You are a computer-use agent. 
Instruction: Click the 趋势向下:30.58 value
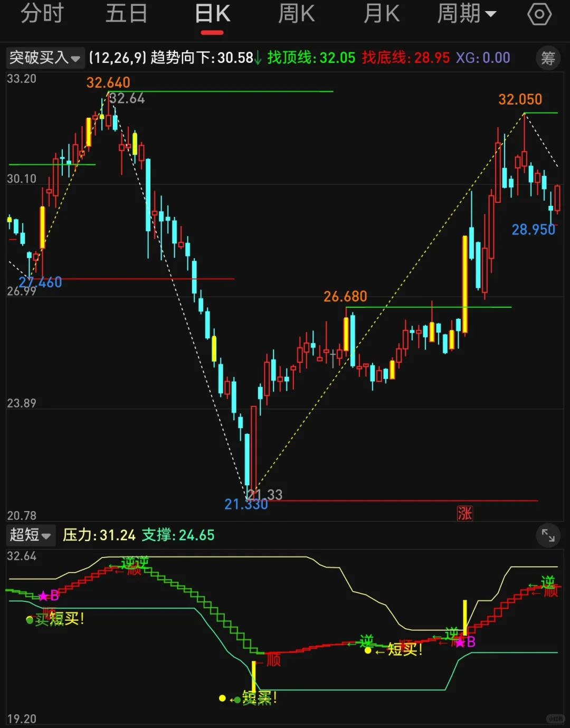coord(206,58)
